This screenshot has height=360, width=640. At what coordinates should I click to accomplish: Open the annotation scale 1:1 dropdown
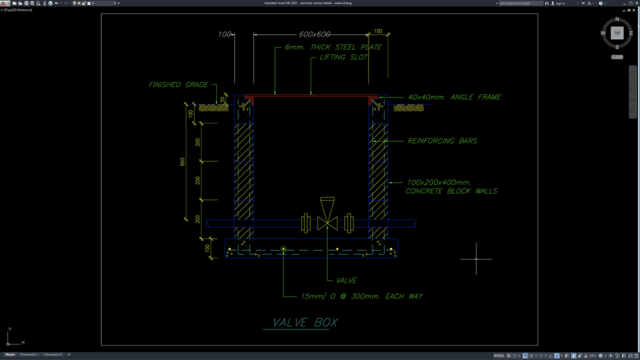point(592,356)
